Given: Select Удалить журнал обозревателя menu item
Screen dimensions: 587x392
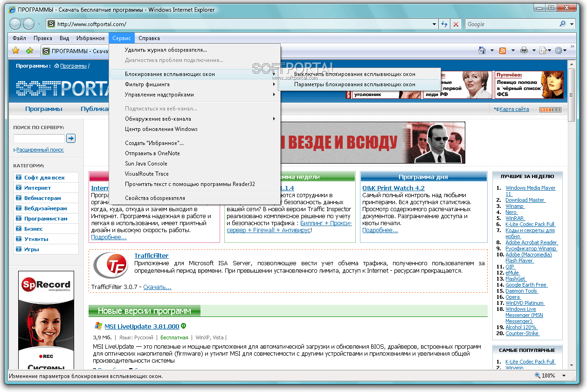Looking at the screenshot, I should (195, 50).
